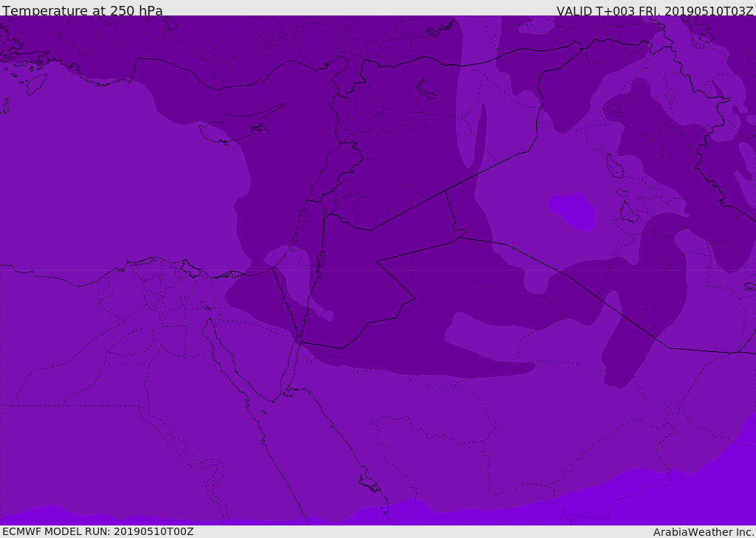This screenshot has height=538, width=756.
Task: Click the small bright violet patch over Iraq
Action: [x=572, y=212]
